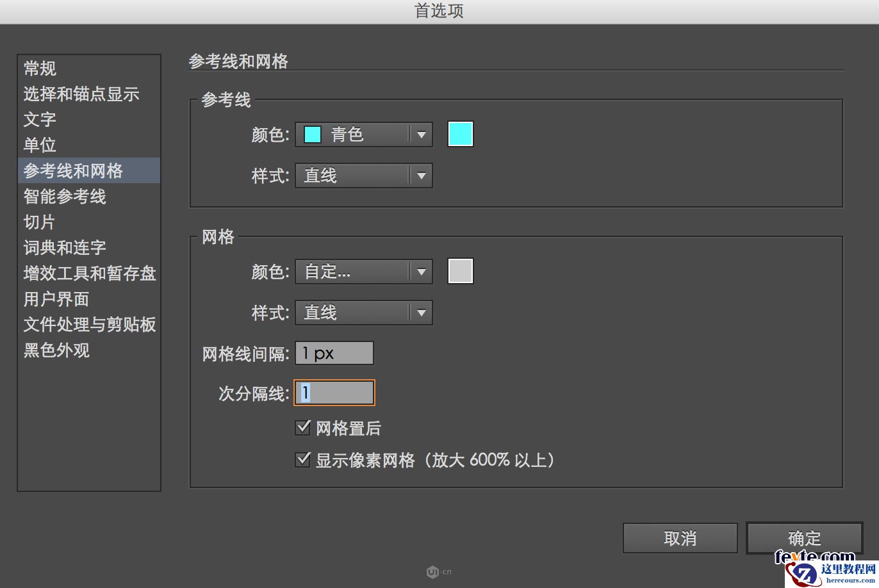Open the guides color dropdown showing 青色

(363, 135)
